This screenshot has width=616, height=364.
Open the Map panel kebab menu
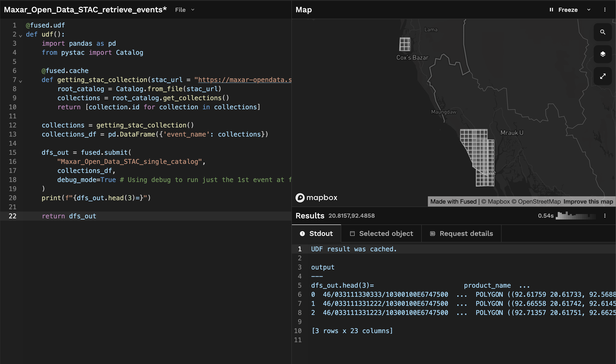pos(605,10)
